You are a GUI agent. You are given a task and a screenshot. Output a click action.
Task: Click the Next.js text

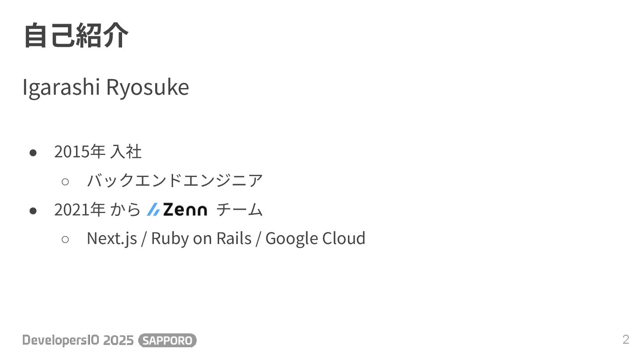[112, 238]
